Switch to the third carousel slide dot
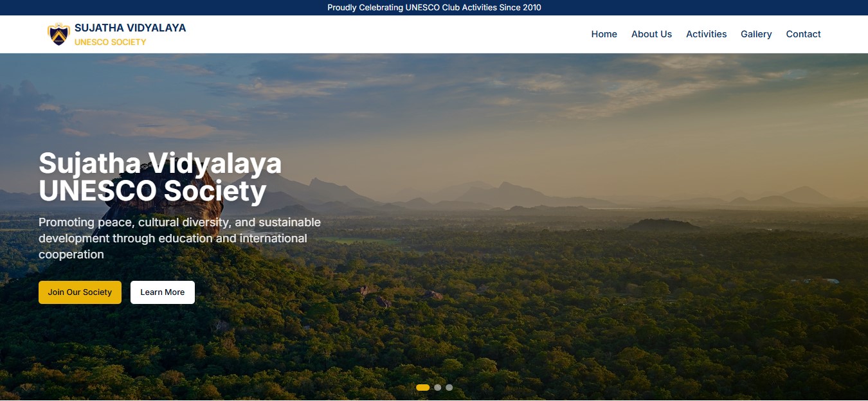Screen dimensions: 868x401 pyautogui.click(x=449, y=388)
